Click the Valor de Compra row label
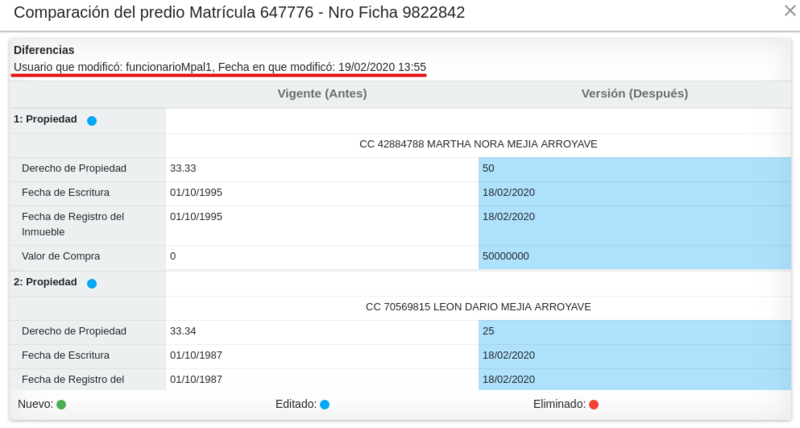The height and width of the screenshot is (428, 800). point(61,256)
